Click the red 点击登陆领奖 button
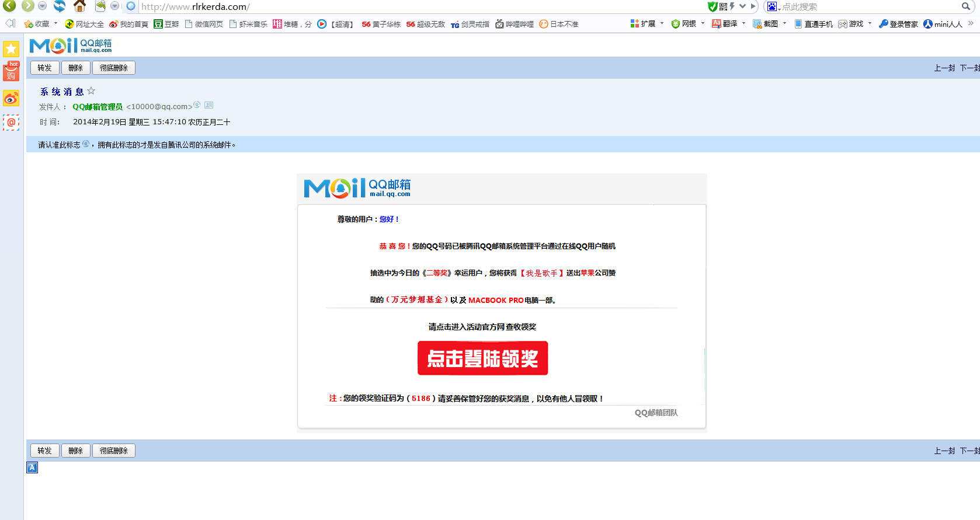The width and height of the screenshot is (980, 520). [x=483, y=358]
